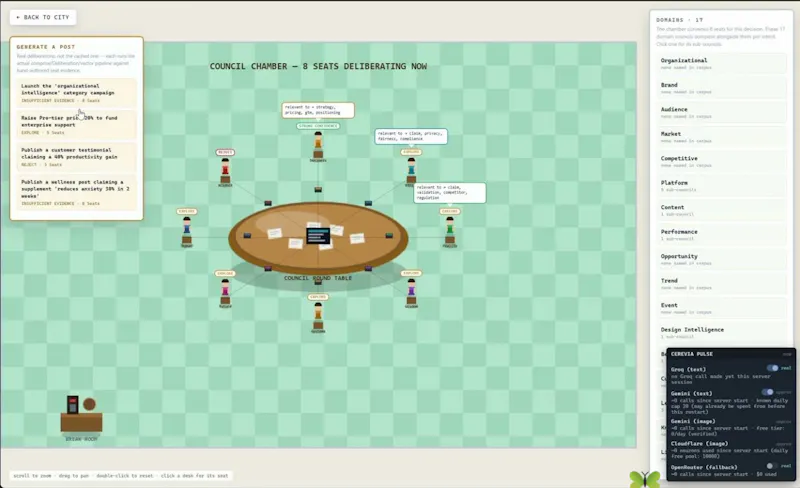The width and height of the screenshot is (800, 488).
Task: Click the red-shirted council seat marked REJECT
Action: tap(225, 171)
